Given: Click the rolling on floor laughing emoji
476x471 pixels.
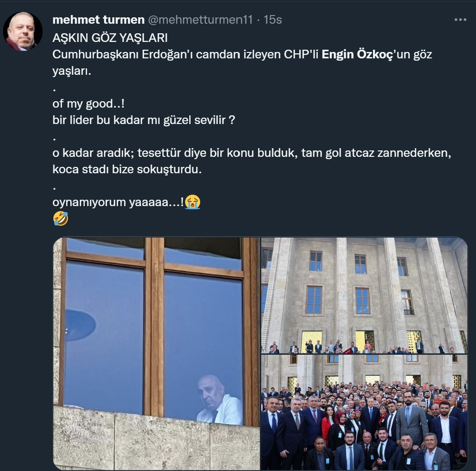Looking at the screenshot, I should pos(60,218).
